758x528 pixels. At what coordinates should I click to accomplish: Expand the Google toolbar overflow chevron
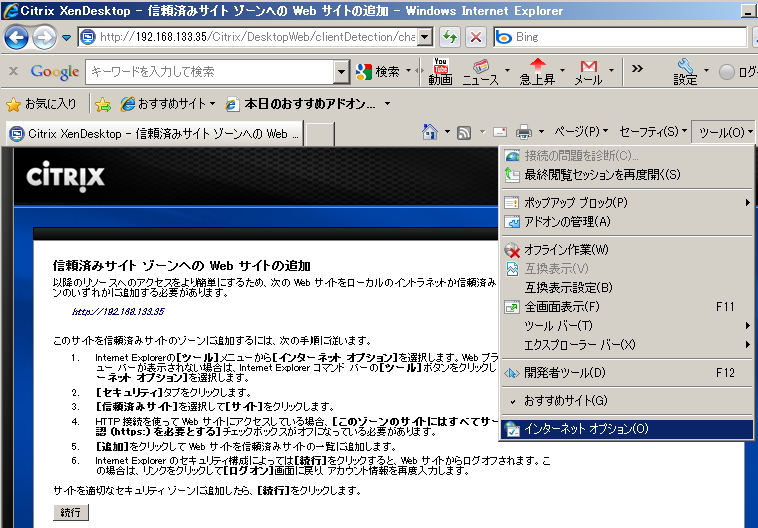(637, 69)
